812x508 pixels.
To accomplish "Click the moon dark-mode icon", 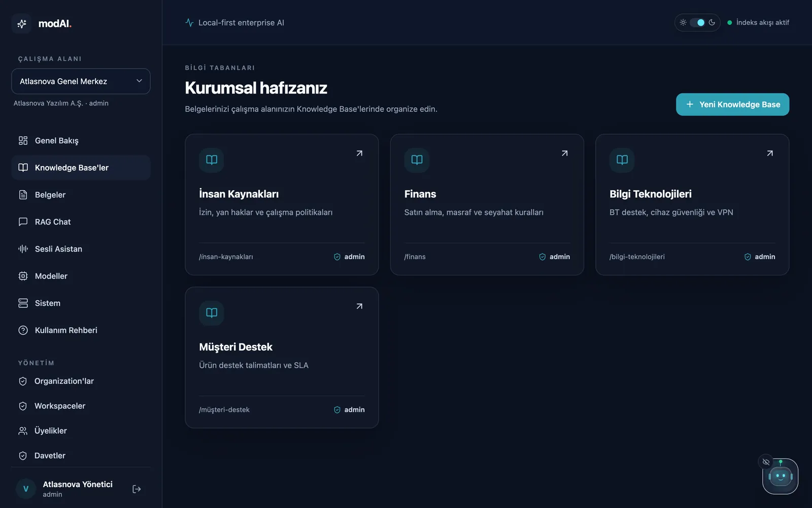I will [712, 22].
